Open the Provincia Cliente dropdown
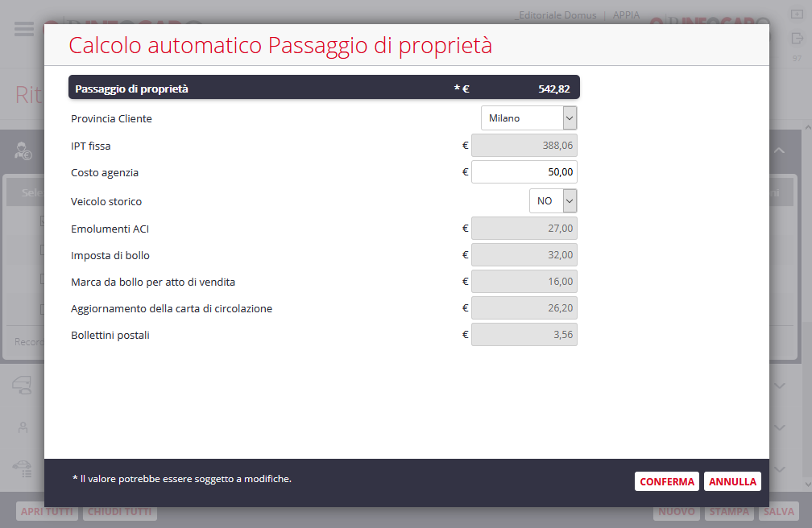Image resolution: width=812 pixels, height=528 pixels. point(528,118)
